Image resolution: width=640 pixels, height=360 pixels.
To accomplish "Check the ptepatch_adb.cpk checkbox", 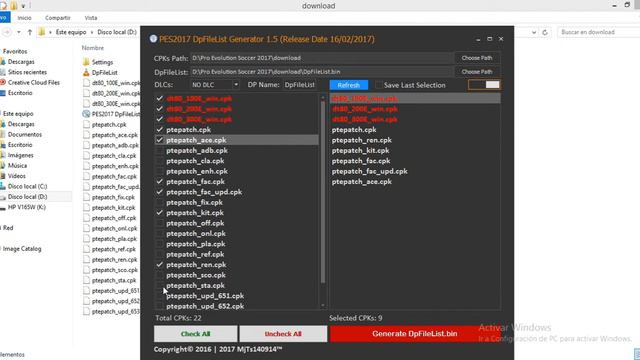I will click(x=160, y=151).
